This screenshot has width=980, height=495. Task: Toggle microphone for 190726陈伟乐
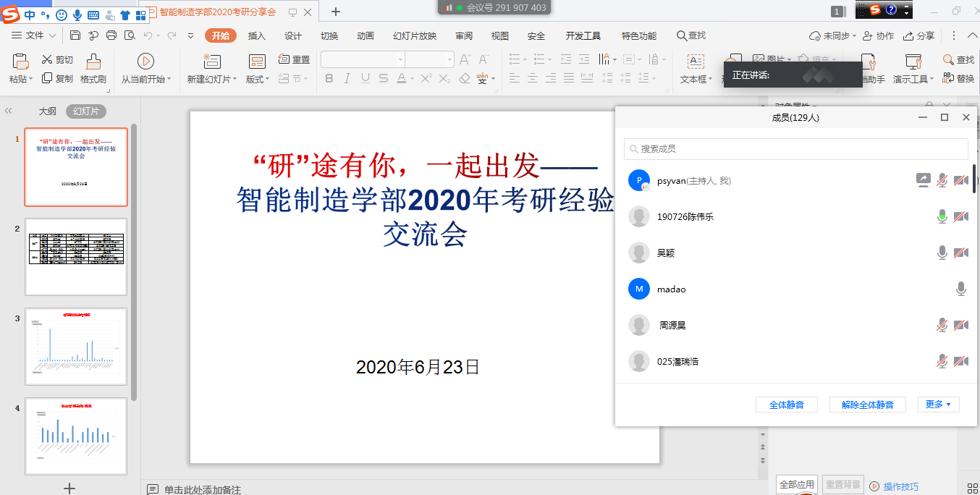(x=942, y=216)
